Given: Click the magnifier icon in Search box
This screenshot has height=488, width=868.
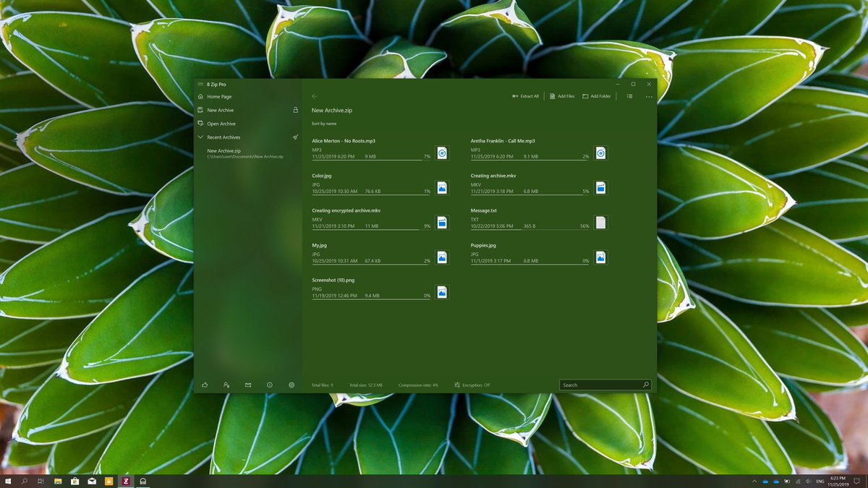Looking at the screenshot, I should point(645,385).
